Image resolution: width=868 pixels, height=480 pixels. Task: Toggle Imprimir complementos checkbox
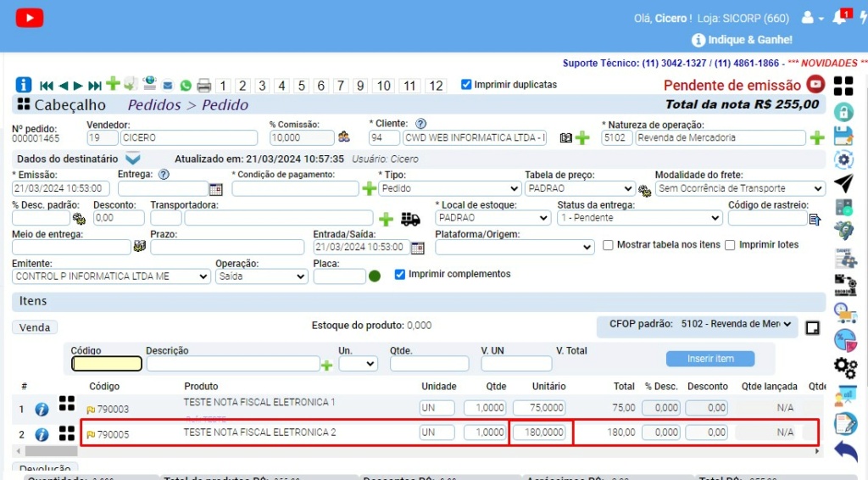pos(400,274)
